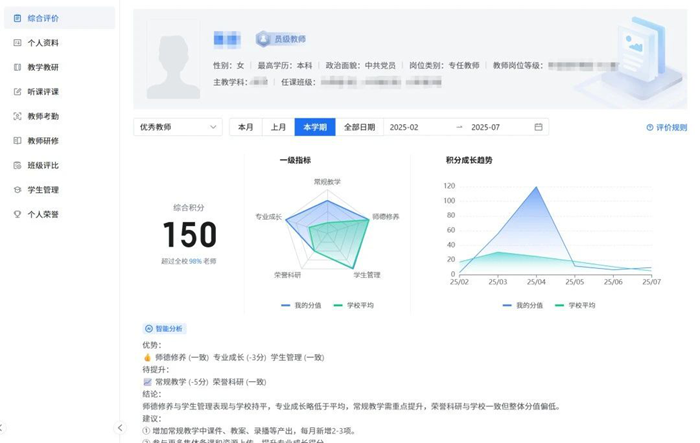Select the 教学教研 book icon
This screenshot has width=700, height=443.
pyautogui.click(x=17, y=67)
